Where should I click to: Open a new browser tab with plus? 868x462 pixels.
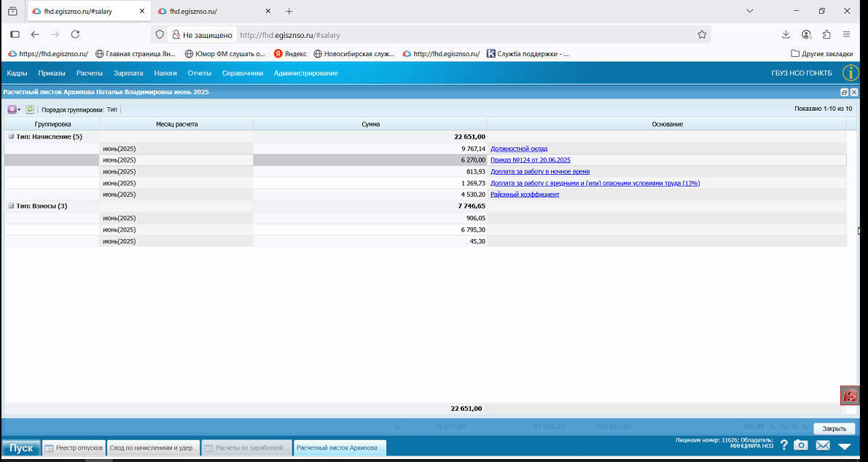coord(289,11)
